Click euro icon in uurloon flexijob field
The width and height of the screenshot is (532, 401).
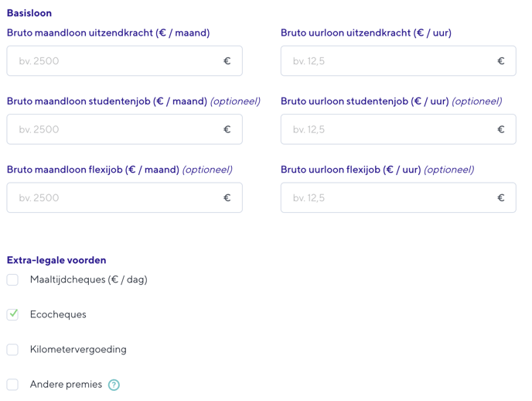(x=500, y=197)
